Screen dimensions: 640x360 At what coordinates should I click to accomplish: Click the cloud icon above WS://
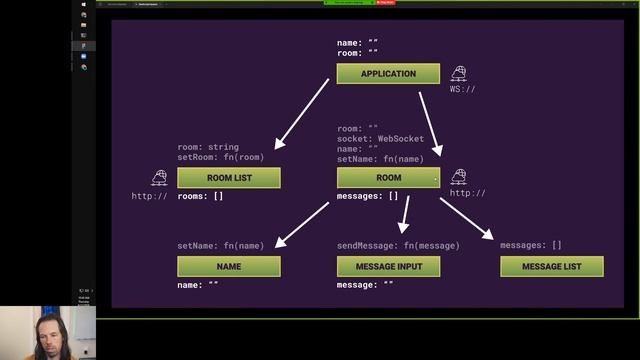pyautogui.click(x=459, y=73)
